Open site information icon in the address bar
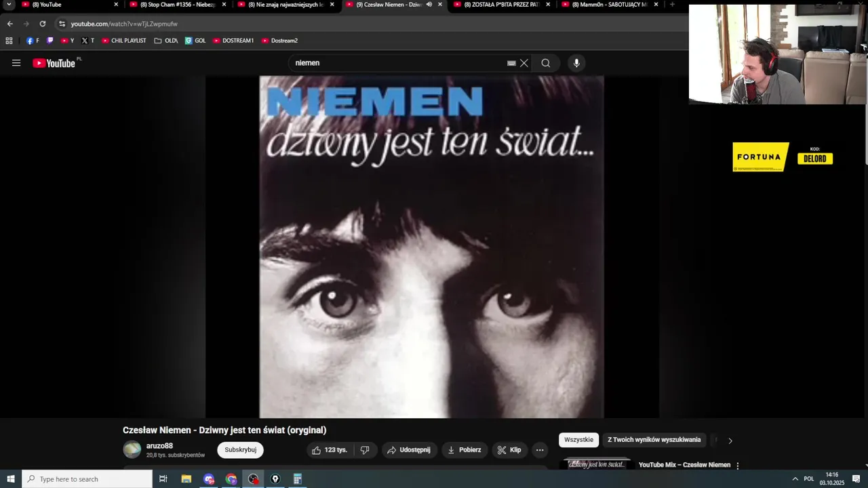Image resolution: width=868 pixels, height=488 pixels. 62,24
